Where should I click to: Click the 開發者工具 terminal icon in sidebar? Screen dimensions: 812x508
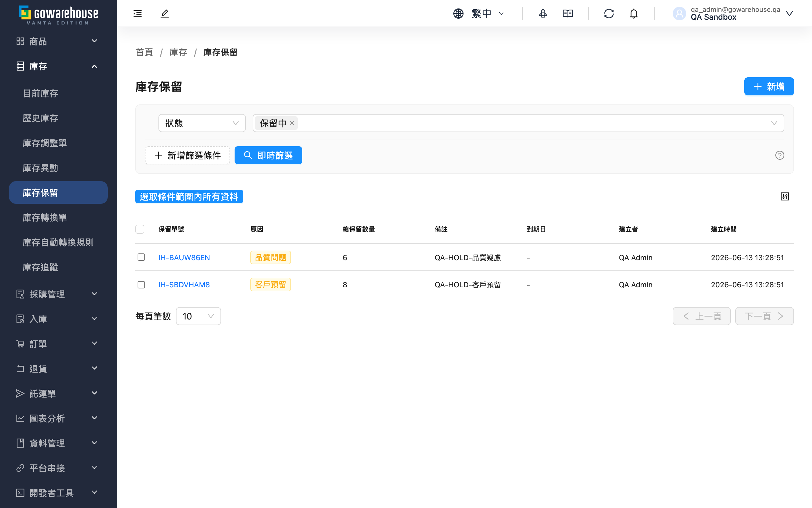(20, 493)
